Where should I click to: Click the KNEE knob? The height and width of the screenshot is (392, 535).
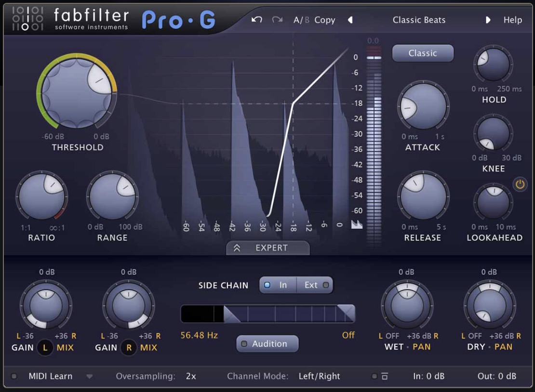click(x=493, y=133)
